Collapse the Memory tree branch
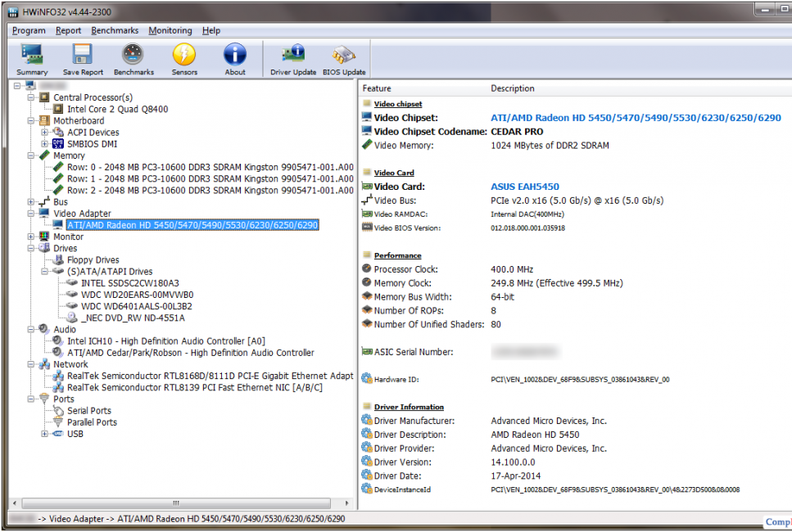 (31, 156)
